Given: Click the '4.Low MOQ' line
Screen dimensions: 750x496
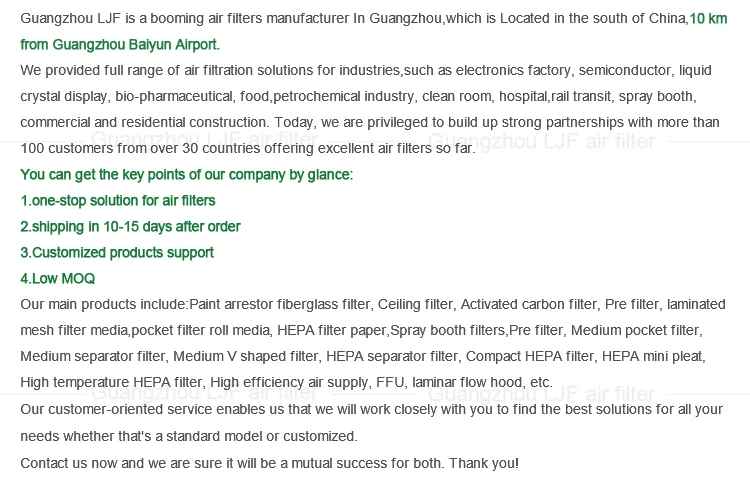Looking at the screenshot, I should point(57,278).
